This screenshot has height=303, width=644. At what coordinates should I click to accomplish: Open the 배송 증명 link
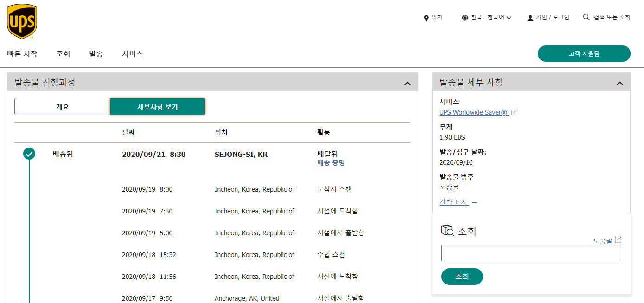(331, 163)
